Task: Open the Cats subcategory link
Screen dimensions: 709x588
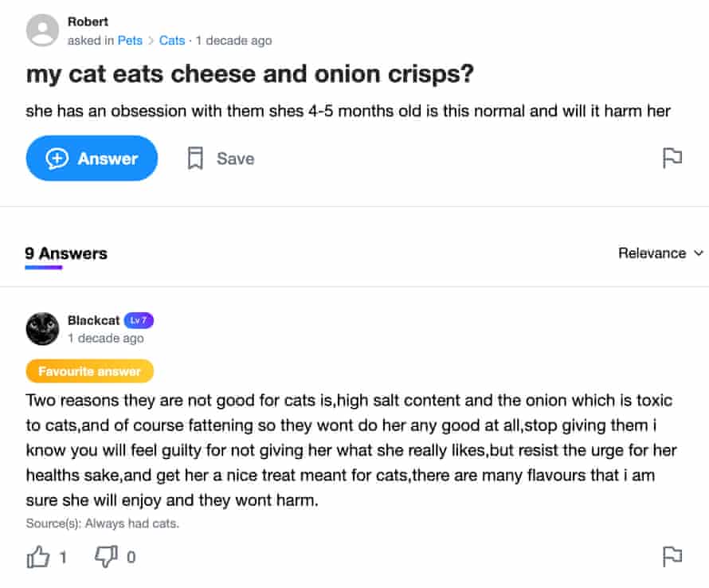Action: (x=172, y=41)
